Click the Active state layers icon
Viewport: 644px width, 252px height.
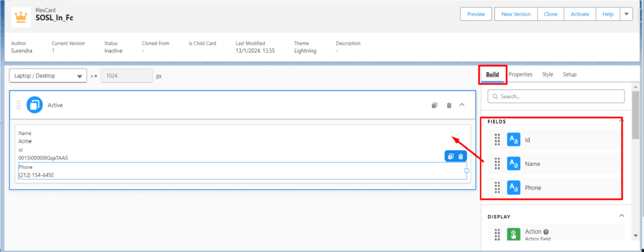pos(35,105)
